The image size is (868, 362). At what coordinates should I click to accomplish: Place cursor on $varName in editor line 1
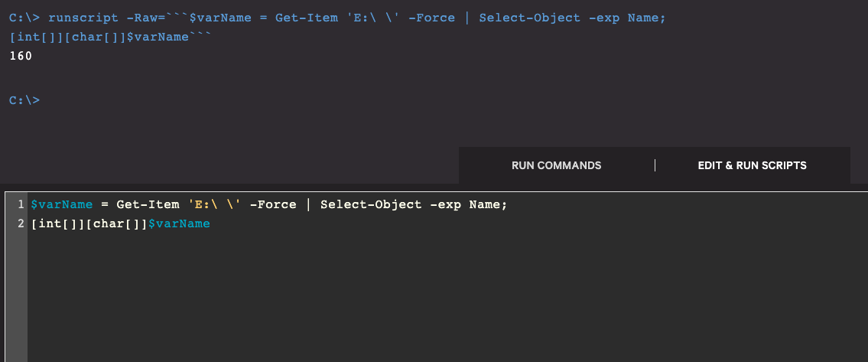coord(61,205)
